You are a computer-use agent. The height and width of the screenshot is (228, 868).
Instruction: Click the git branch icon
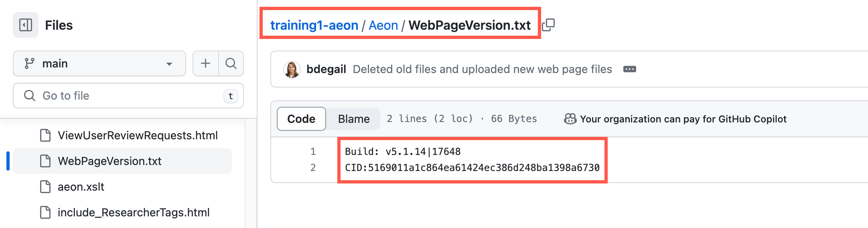29,63
